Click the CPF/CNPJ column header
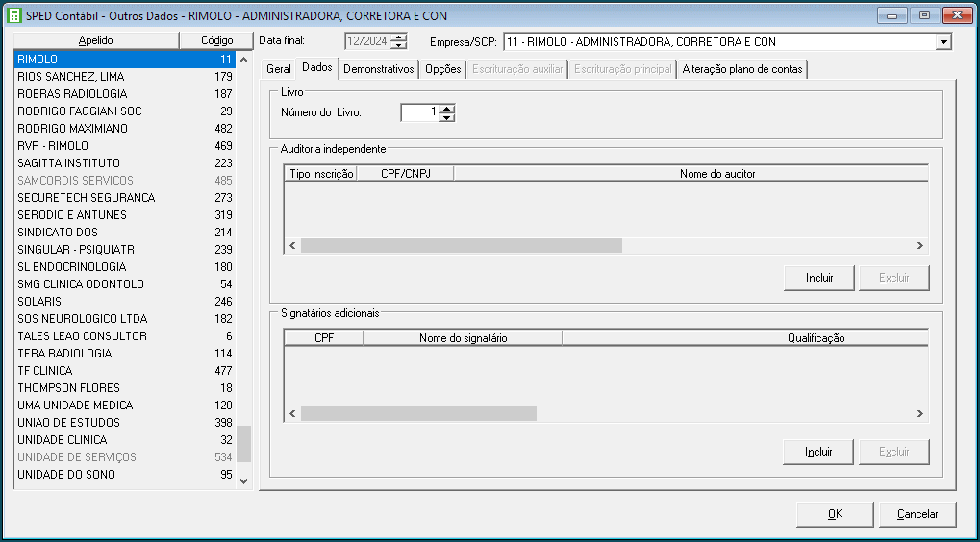This screenshot has height=542, width=980. [406, 174]
